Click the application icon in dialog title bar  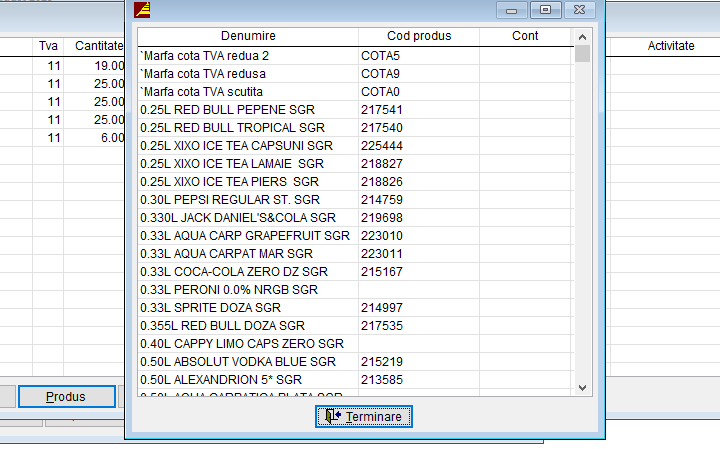pos(143,10)
